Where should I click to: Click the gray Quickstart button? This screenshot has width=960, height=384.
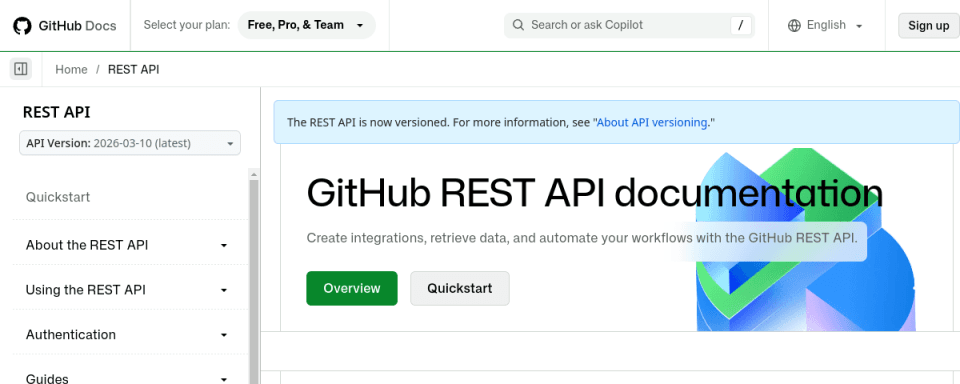click(x=459, y=288)
